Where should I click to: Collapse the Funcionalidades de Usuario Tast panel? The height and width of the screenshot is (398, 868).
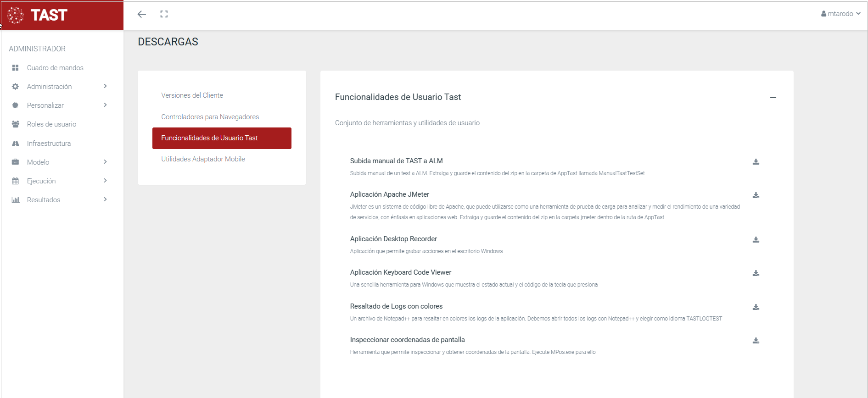tap(773, 97)
